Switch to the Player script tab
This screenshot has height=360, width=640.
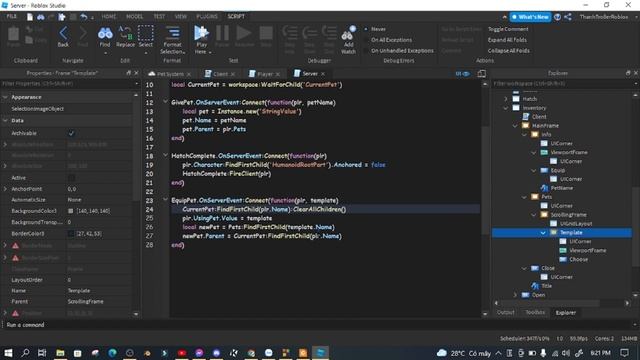[x=264, y=74]
